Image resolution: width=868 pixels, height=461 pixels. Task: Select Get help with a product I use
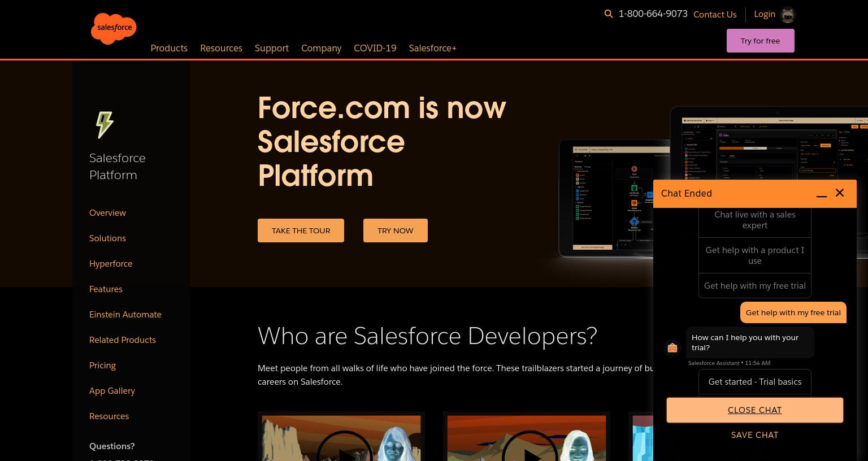(x=755, y=255)
